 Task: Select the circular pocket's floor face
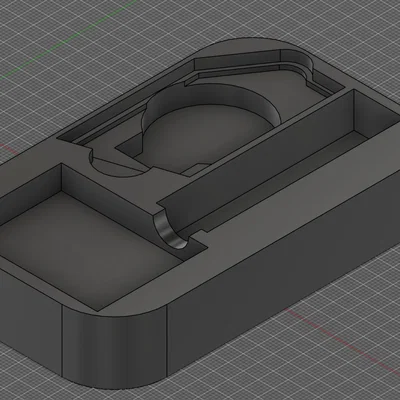(x=207, y=137)
